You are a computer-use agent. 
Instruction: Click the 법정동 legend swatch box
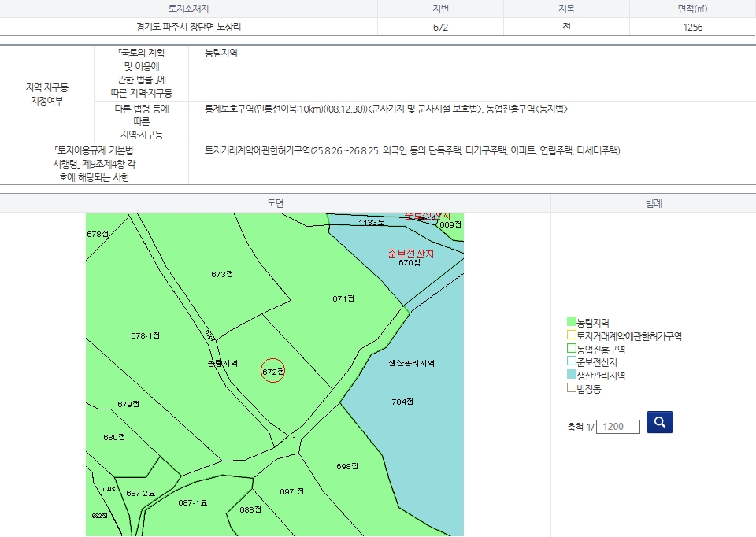click(x=572, y=389)
